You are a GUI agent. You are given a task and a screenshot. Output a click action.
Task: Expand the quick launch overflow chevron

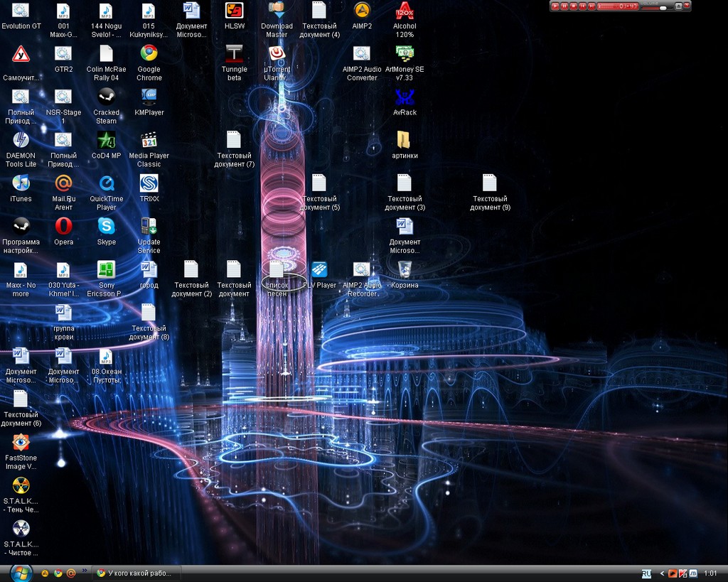pyautogui.click(x=85, y=571)
